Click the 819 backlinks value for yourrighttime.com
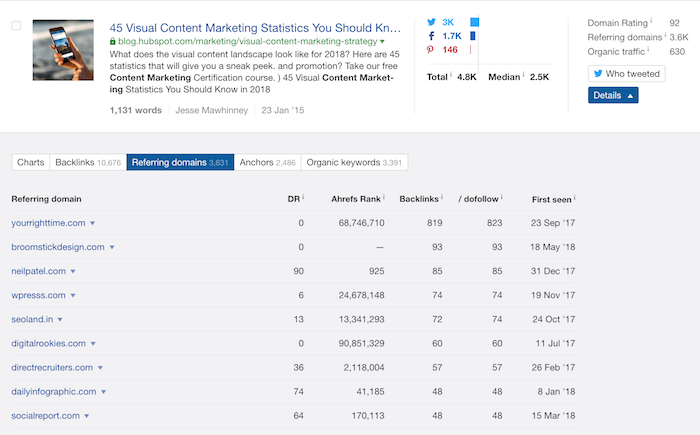The image size is (700, 435). point(434,223)
